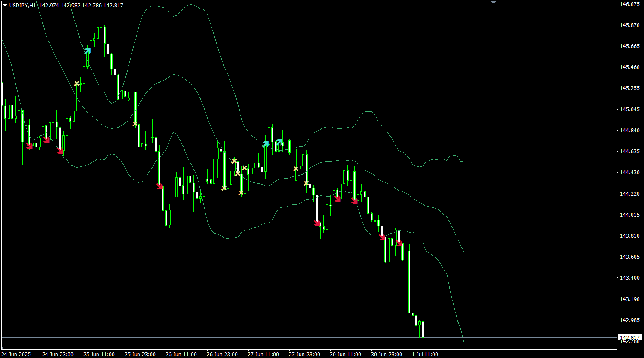This screenshot has height=358, width=644.
Task: Click the 145.460 price axis label
Action: (629, 67)
